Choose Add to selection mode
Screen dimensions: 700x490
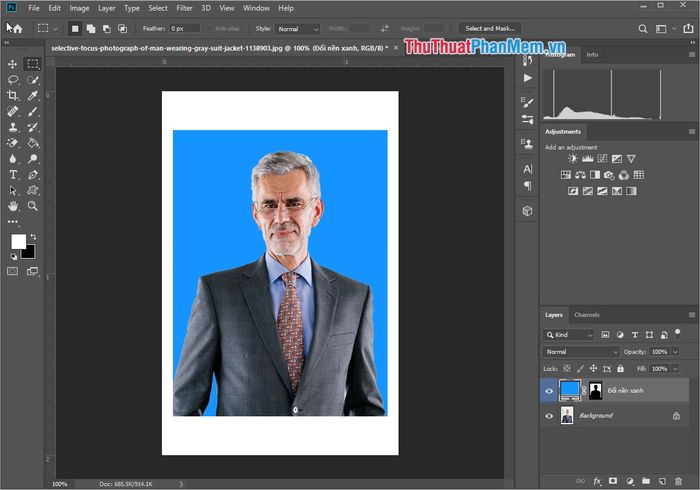[91, 29]
